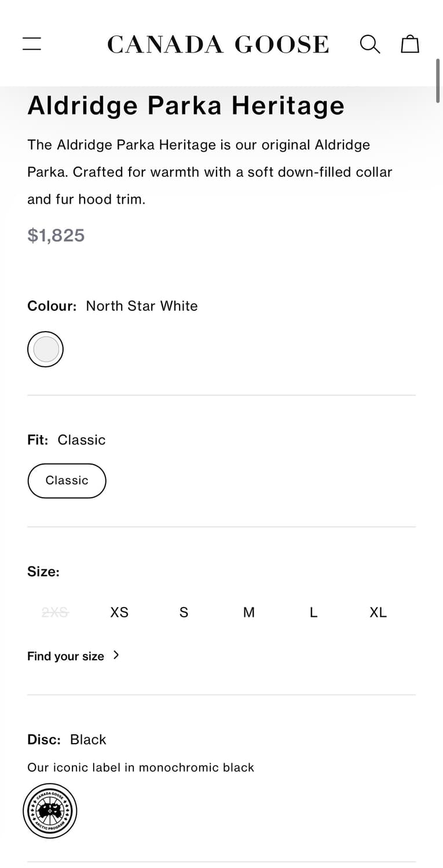Viewport: 443px width, 868px height.
Task: Click the Canada Goose logo
Action: (x=218, y=45)
